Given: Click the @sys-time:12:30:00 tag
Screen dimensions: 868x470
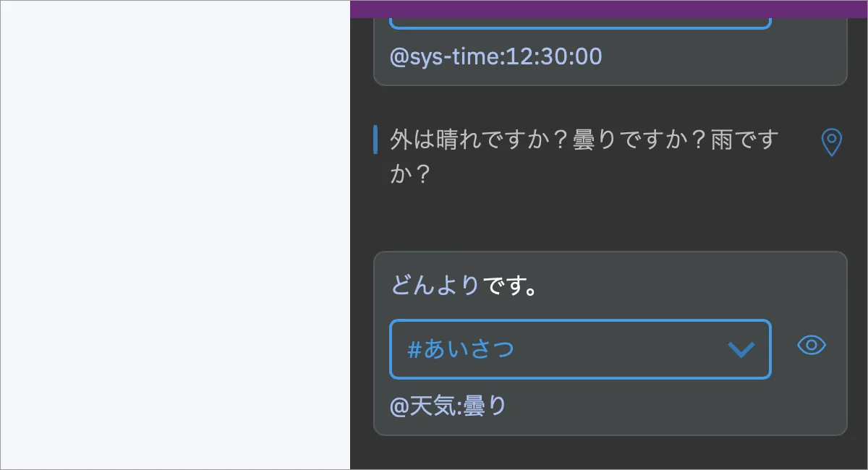Looking at the screenshot, I should pos(495,56).
